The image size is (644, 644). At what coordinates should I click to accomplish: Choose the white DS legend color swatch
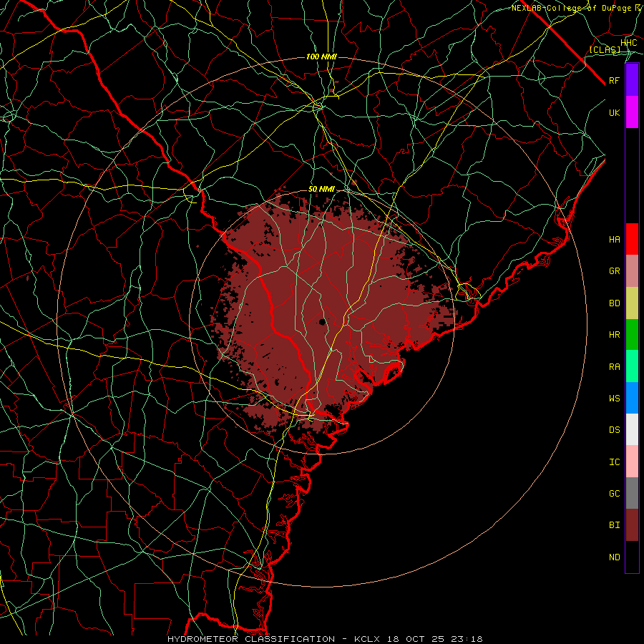[632, 429]
